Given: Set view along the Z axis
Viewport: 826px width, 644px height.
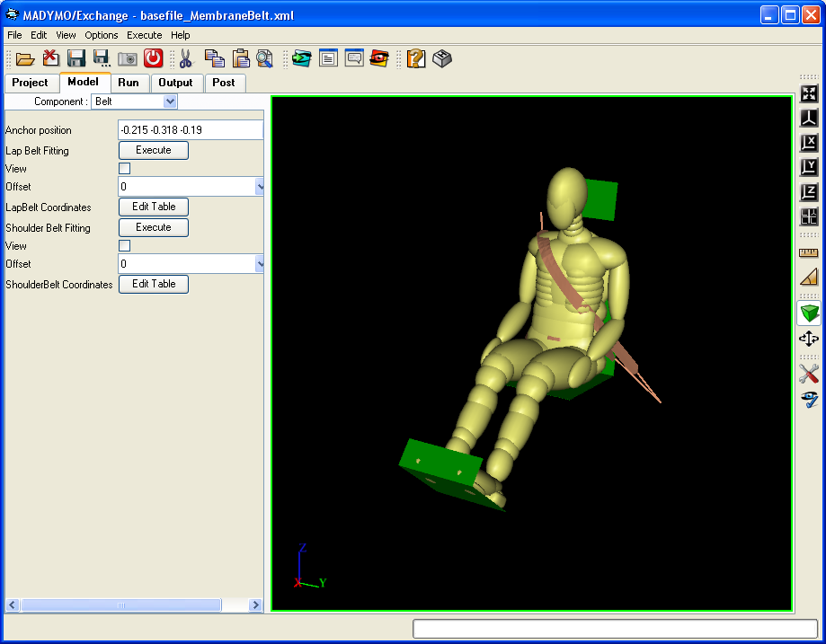Looking at the screenshot, I should point(809,191).
